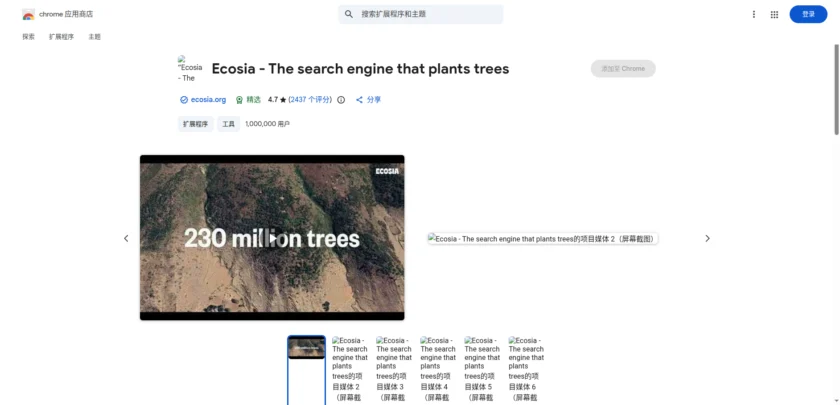The image size is (840, 405).
Task: Show previous media with left arrow
Action: pos(126,238)
